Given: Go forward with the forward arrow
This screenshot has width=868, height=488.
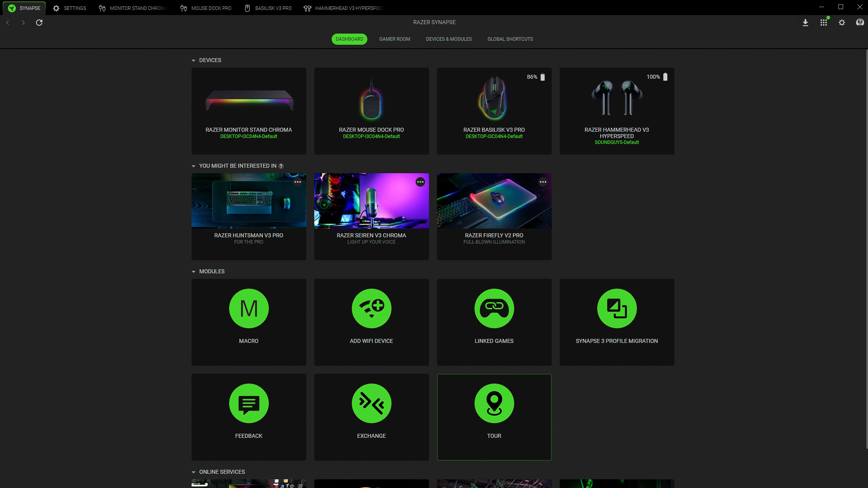Looking at the screenshot, I should 23,23.
